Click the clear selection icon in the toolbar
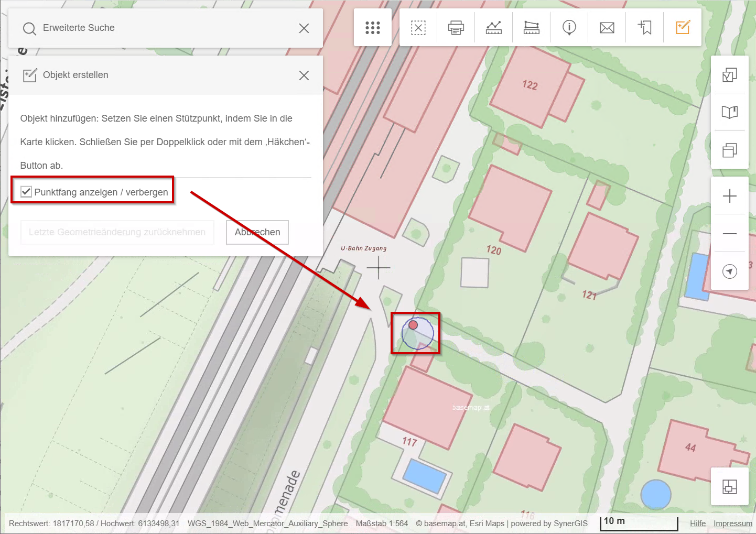Image resolution: width=756 pixels, height=534 pixels. (x=418, y=28)
